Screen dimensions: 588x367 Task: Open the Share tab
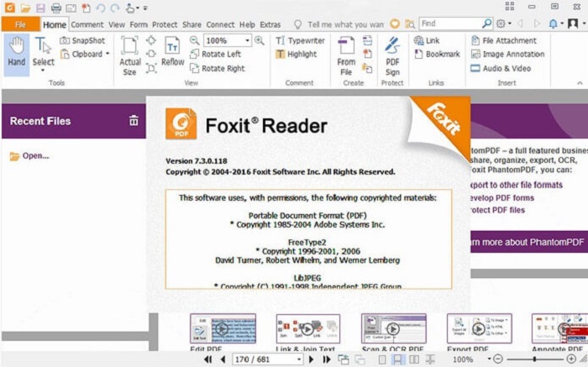[x=192, y=24]
